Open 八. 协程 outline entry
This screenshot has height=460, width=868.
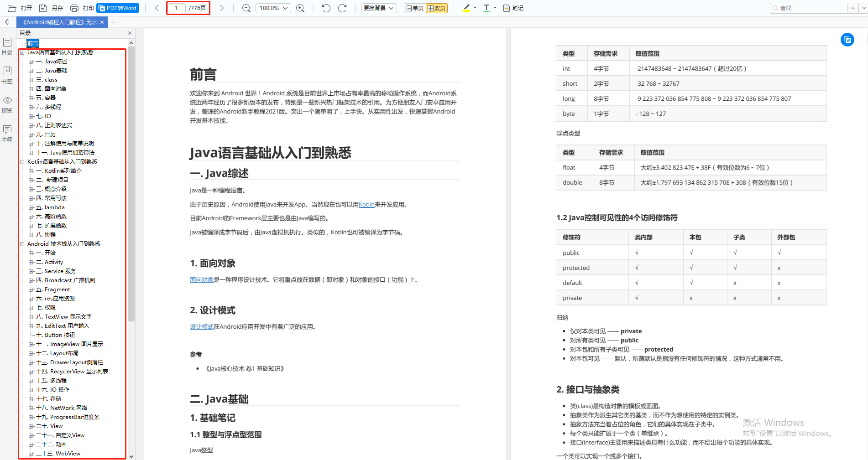46,235
